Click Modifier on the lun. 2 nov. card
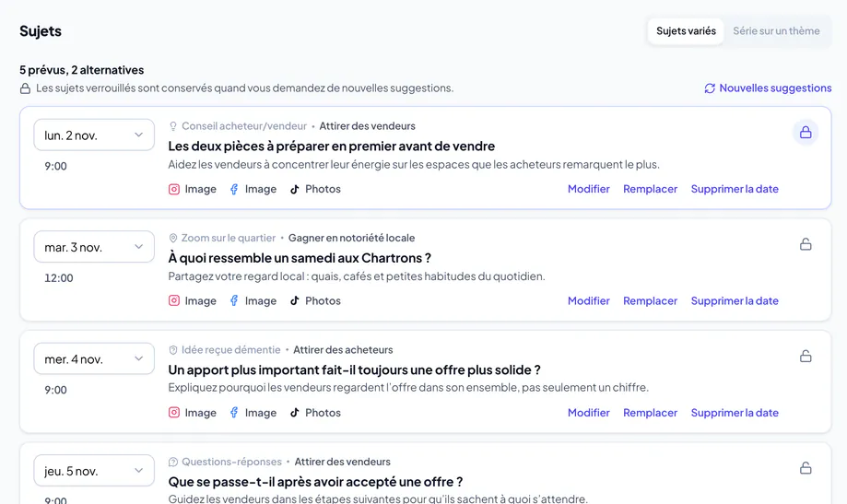 click(588, 189)
